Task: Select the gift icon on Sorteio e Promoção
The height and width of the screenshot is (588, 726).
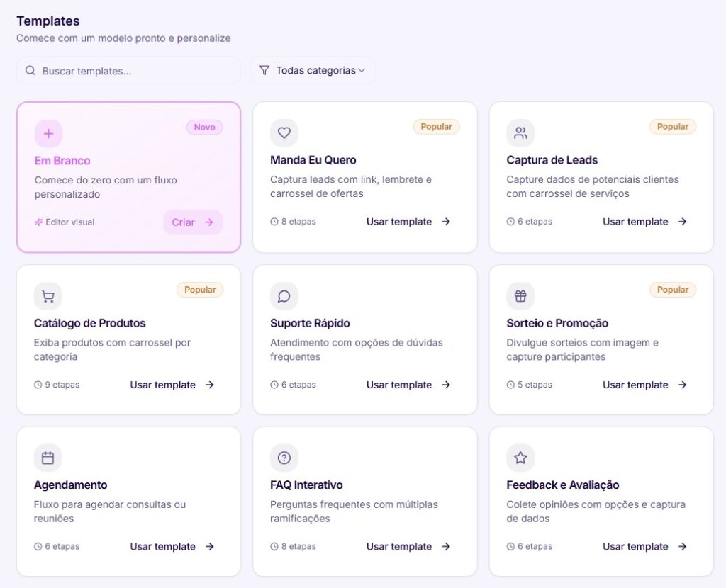Action: click(x=520, y=295)
